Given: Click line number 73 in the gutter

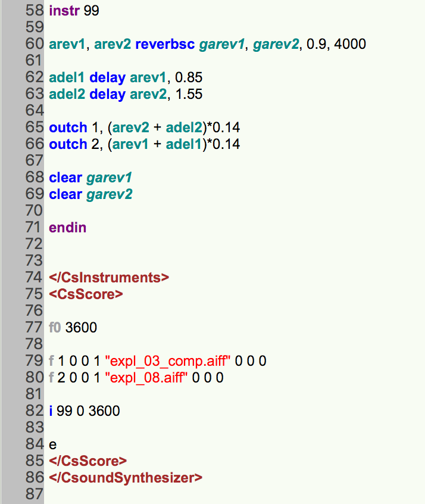Looking at the screenshot, I should click(x=35, y=261).
